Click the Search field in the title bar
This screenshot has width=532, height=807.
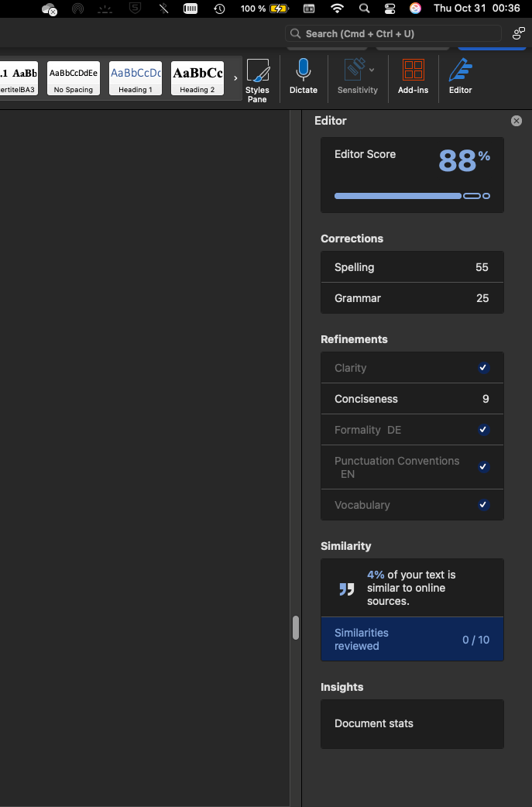click(x=393, y=33)
